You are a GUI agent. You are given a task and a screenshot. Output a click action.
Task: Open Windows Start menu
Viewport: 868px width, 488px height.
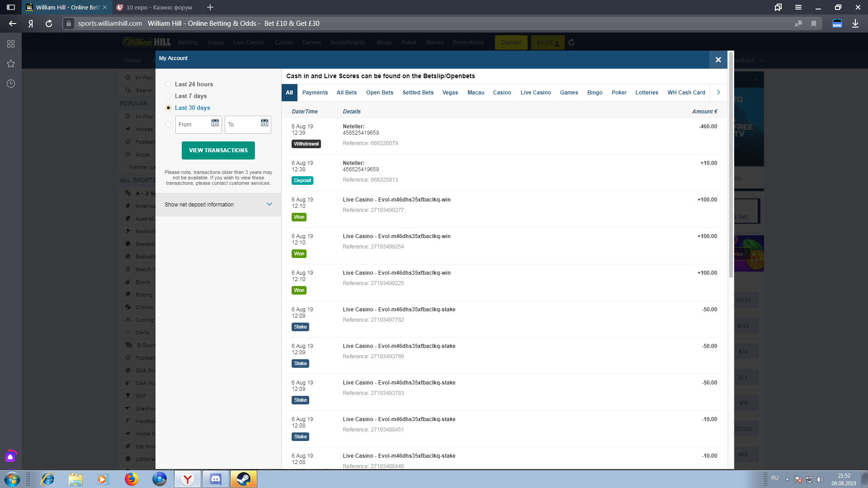coord(12,479)
